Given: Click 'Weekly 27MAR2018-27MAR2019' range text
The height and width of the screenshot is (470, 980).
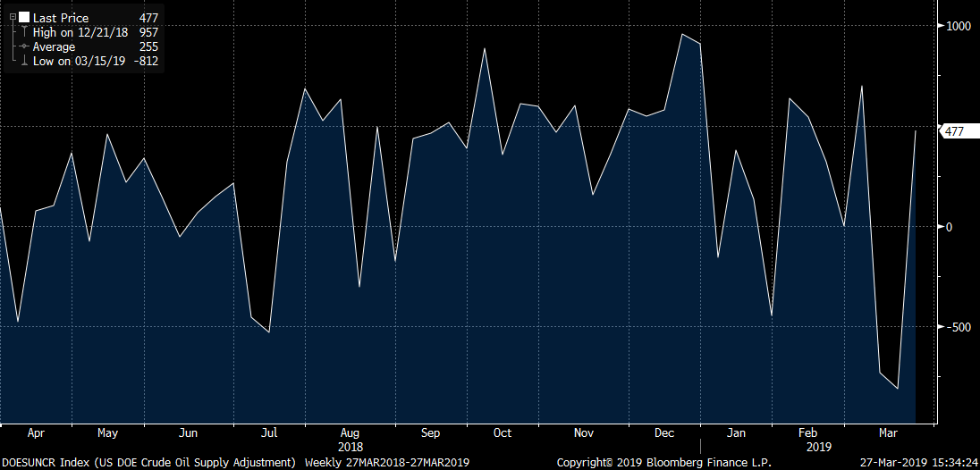Looking at the screenshot, I should (x=387, y=463).
